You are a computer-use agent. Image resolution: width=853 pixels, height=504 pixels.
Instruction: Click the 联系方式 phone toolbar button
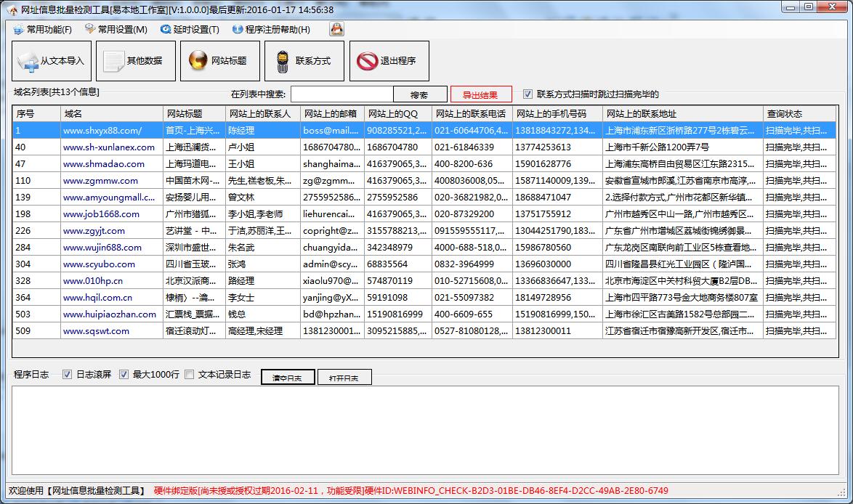(x=304, y=61)
